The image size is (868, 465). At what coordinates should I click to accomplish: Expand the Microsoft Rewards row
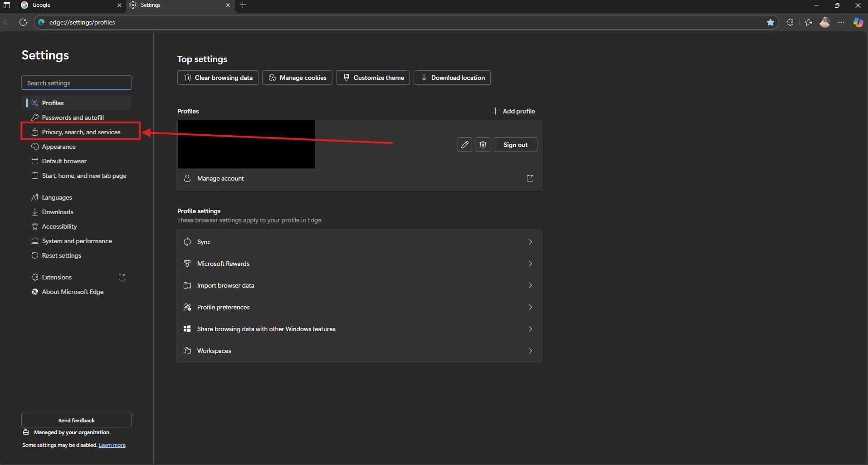(x=359, y=264)
